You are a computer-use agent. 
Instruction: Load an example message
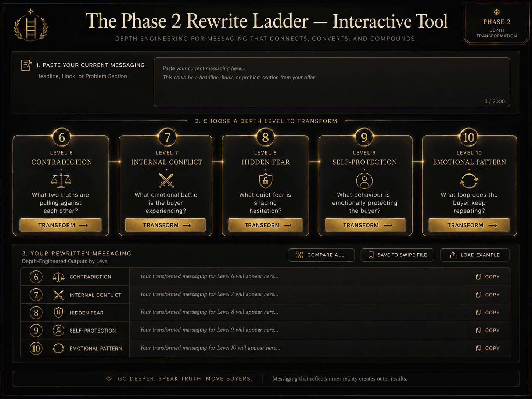[x=475, y=255]
